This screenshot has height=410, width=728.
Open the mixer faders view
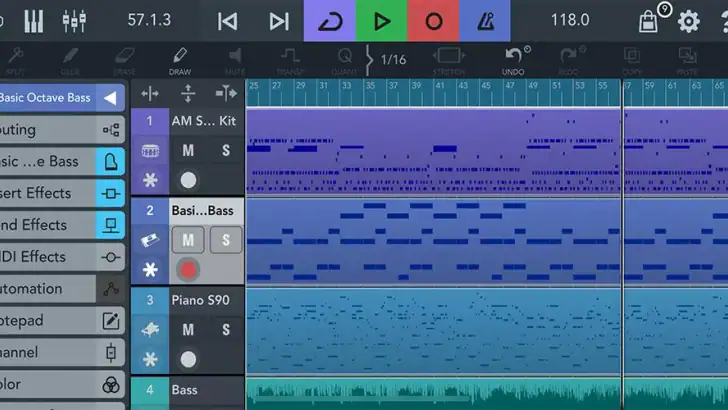point(74,21)
